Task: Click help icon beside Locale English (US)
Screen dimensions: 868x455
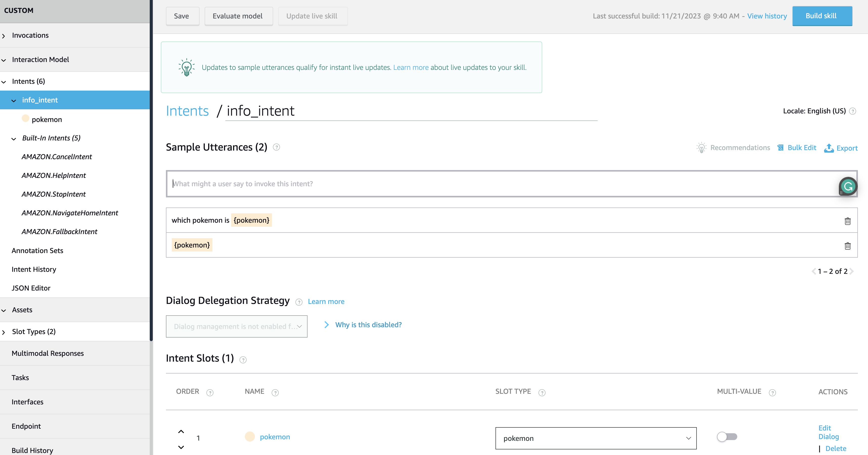Action: click(853, 111)
